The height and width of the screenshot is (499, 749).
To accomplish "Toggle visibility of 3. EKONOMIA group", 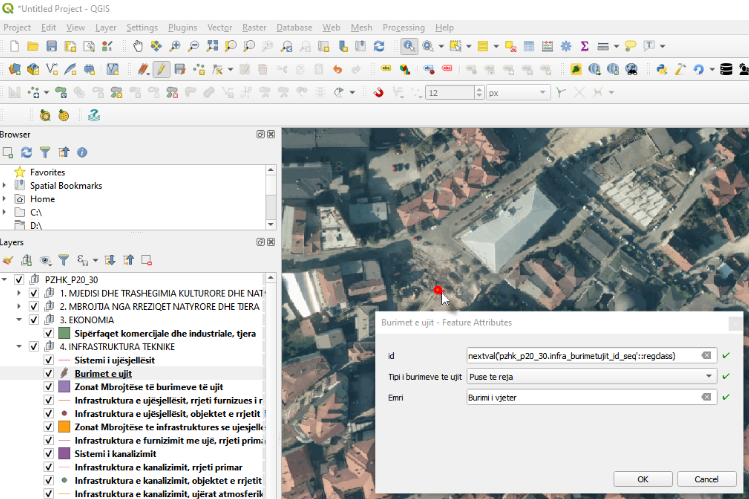I will click(34, 320).
